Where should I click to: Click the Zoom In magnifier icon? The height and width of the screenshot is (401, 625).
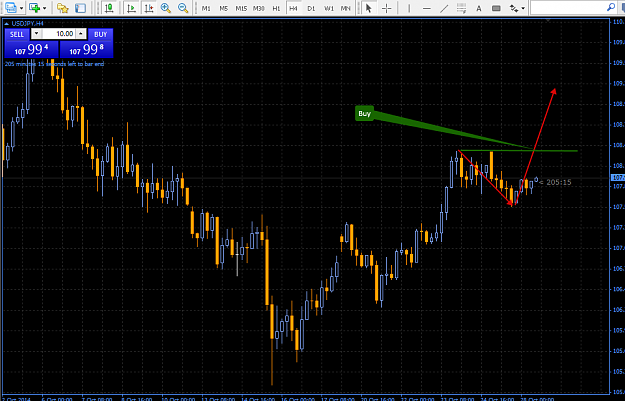(x=166, y=8)
